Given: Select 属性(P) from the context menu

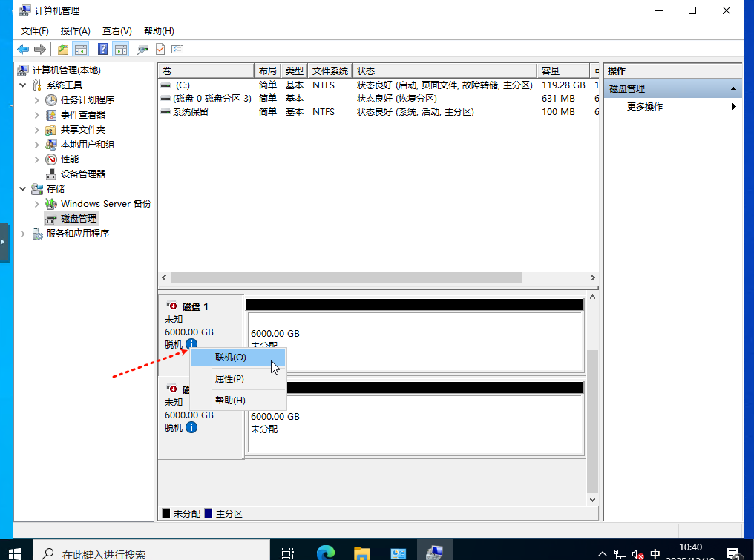Looking at the screenshot, I should point(229,379).
